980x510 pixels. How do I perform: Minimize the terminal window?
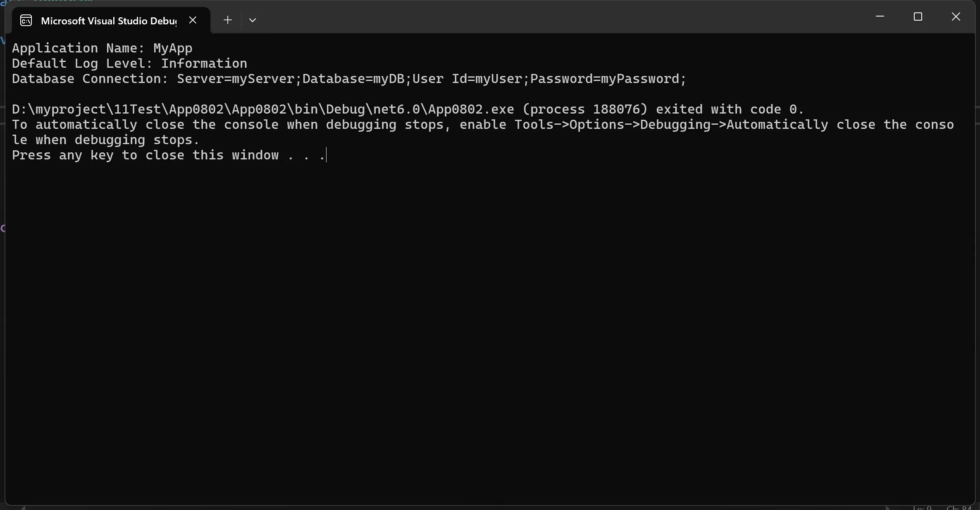click(880, 17)
